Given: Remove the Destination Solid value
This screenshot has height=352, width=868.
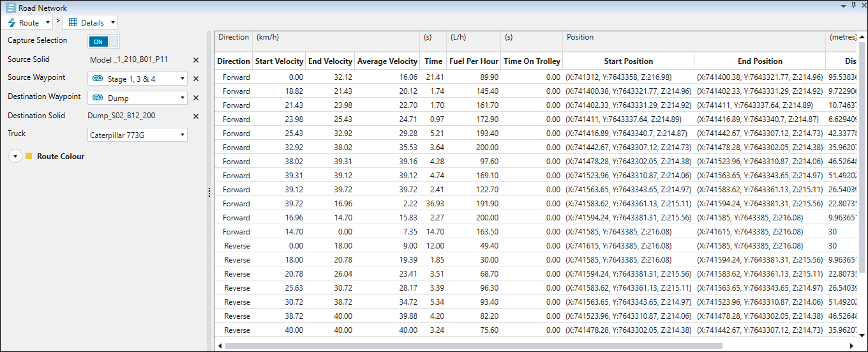Looking at the screenshot, I should pos(196,117).
